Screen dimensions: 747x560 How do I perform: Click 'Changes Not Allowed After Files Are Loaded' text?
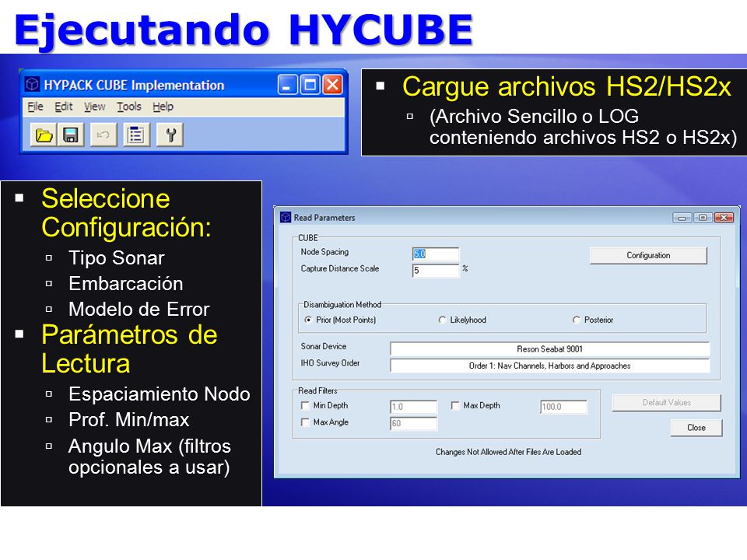[508, 452]
